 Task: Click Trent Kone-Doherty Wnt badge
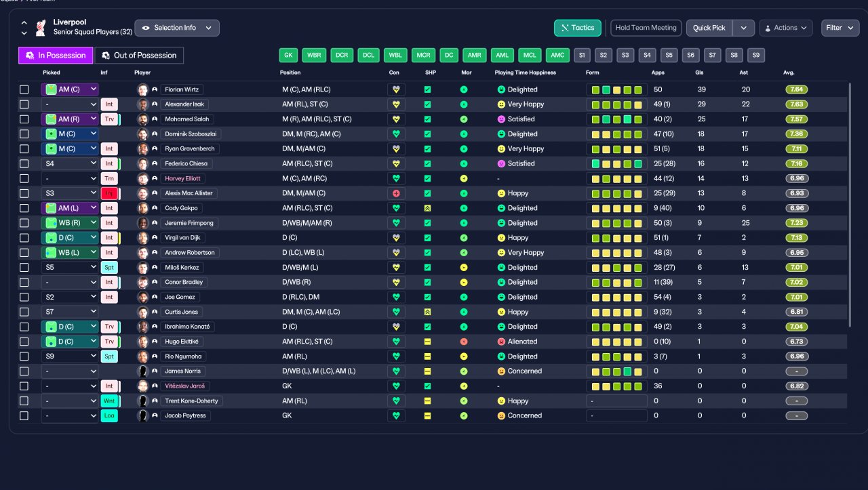pyautogui.click(x=108, y=401)
